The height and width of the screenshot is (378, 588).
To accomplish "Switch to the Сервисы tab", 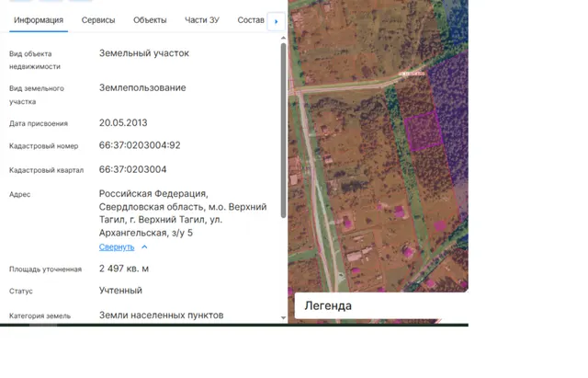I will tap(98, 20).
